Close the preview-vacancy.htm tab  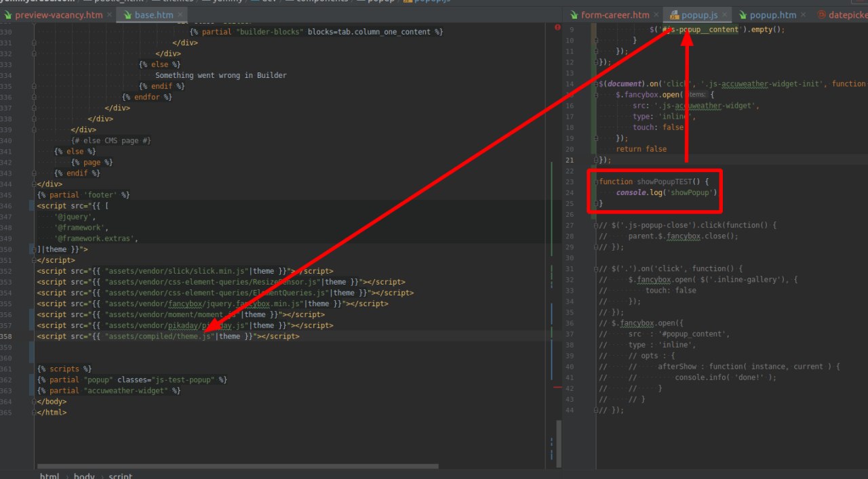(x=109, y=15)
